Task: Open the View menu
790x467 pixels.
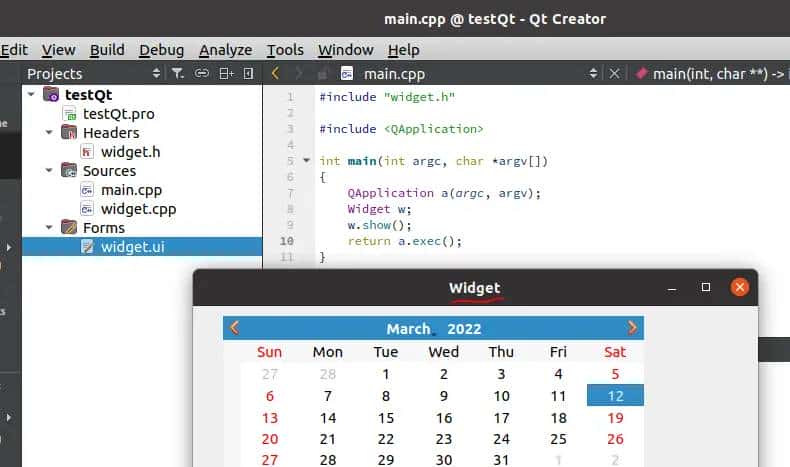Action: tap(58, 50)
